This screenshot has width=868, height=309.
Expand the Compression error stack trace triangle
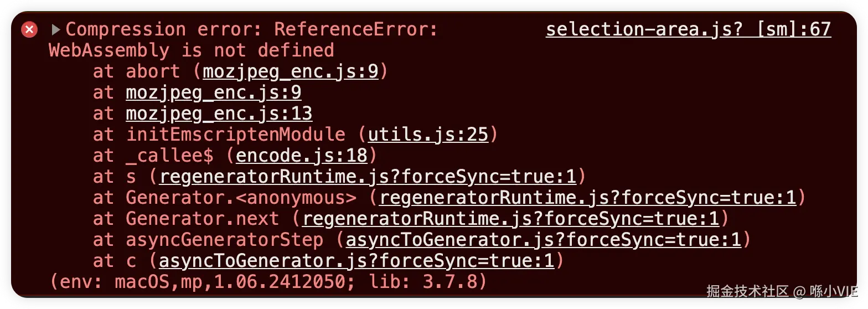click(x=55, y=29)
